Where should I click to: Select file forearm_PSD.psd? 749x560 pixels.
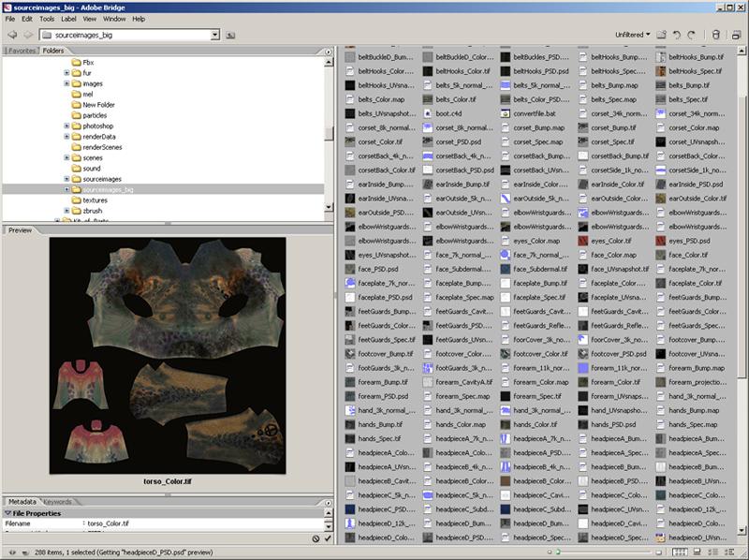383,396
